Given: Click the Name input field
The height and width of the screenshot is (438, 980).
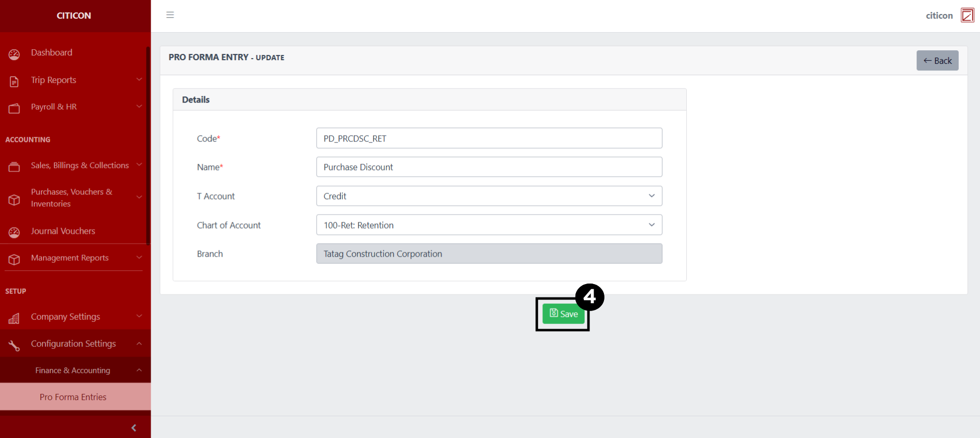Looking at the screenshot, I should click(x=489, y=167).
